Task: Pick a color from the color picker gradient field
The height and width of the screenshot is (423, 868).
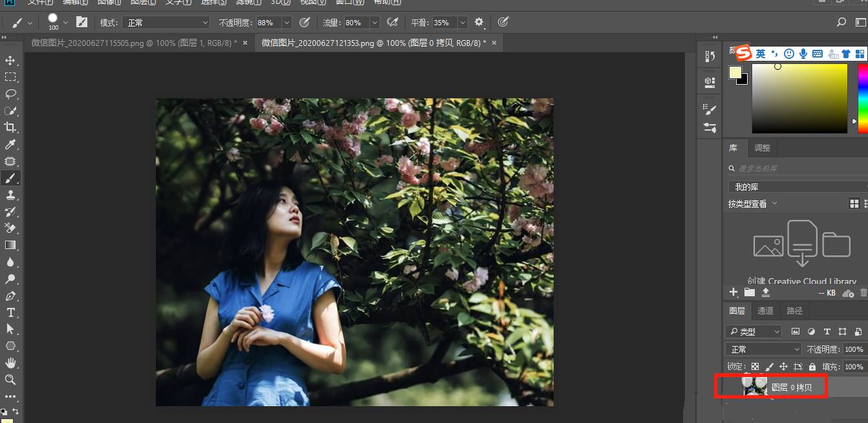Action: [x=799, y=97]
